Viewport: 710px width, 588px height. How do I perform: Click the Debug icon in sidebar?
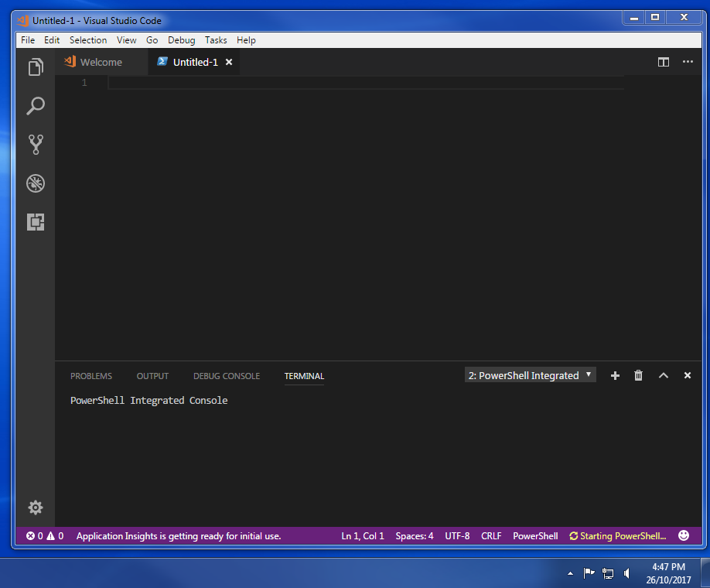point(35,183)
